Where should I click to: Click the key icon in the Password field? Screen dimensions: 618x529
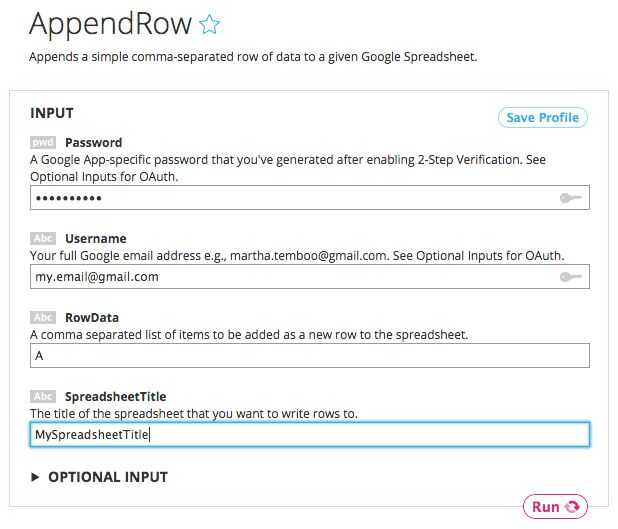(x=571, y=198)
